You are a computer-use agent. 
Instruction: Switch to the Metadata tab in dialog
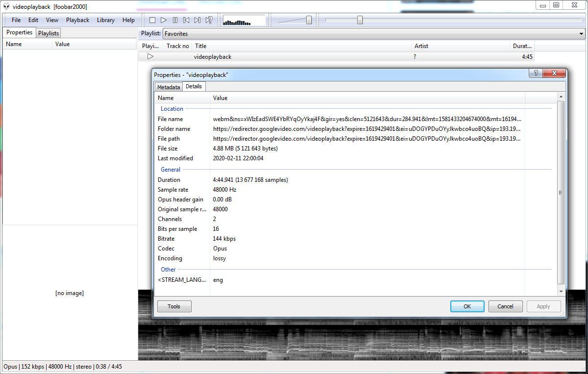pyautogui.click(x=169, y=87)
